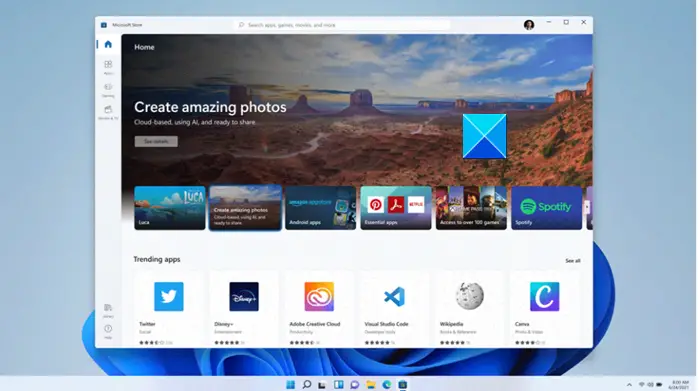Select the Android apps carousel card
This screenshot has width=699, height=391.
click(321, 208)
